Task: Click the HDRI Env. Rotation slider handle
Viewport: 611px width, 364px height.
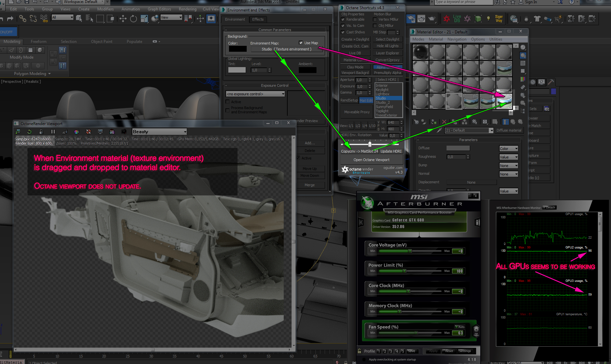Action: click(370, 144)
